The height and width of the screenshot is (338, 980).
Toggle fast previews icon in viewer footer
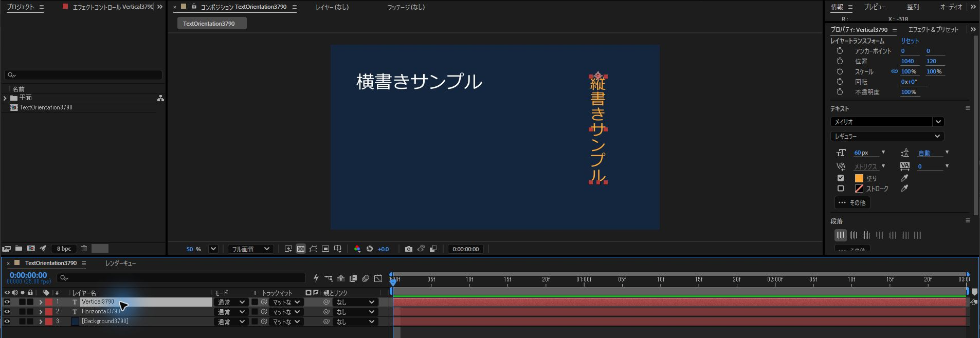288,249
